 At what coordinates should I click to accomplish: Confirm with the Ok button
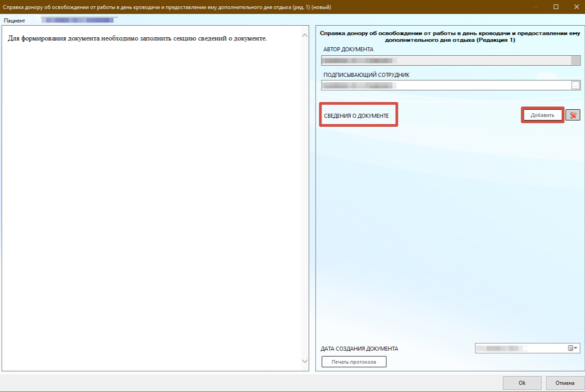pos(522,383)
